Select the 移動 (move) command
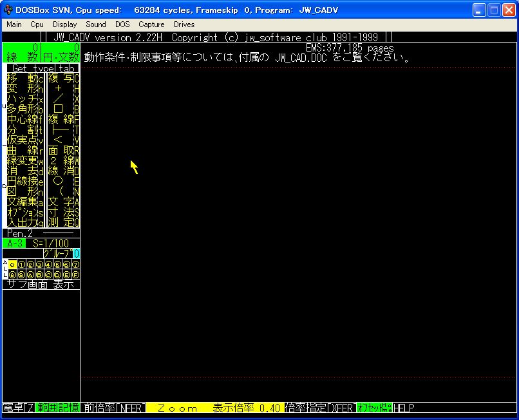The image size is (519, 420). (x=23, y=79)
